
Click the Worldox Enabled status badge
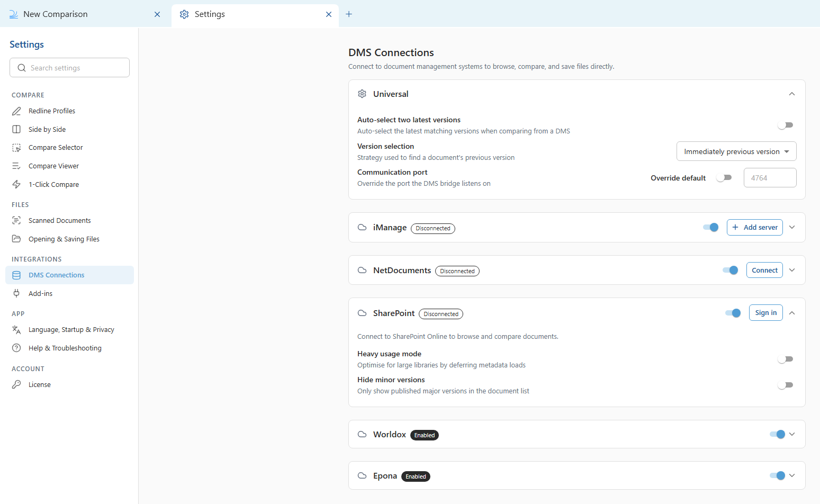point(425,435)
